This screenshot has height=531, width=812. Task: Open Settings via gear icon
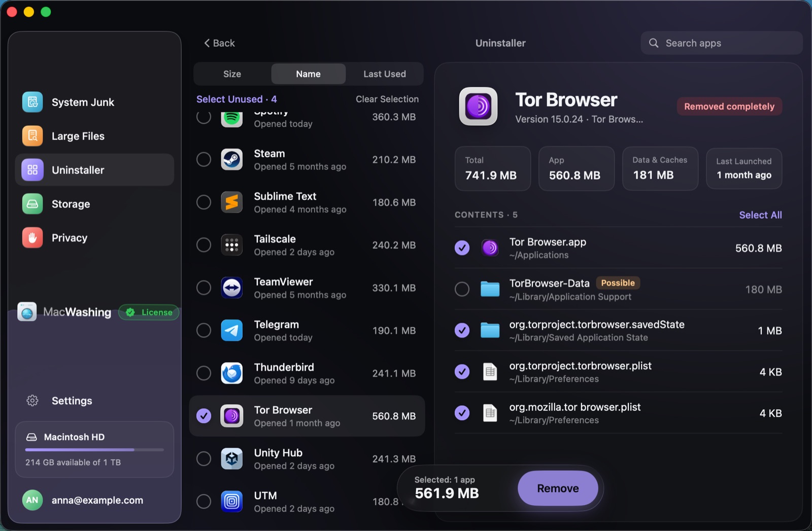[x=32, y=401]
